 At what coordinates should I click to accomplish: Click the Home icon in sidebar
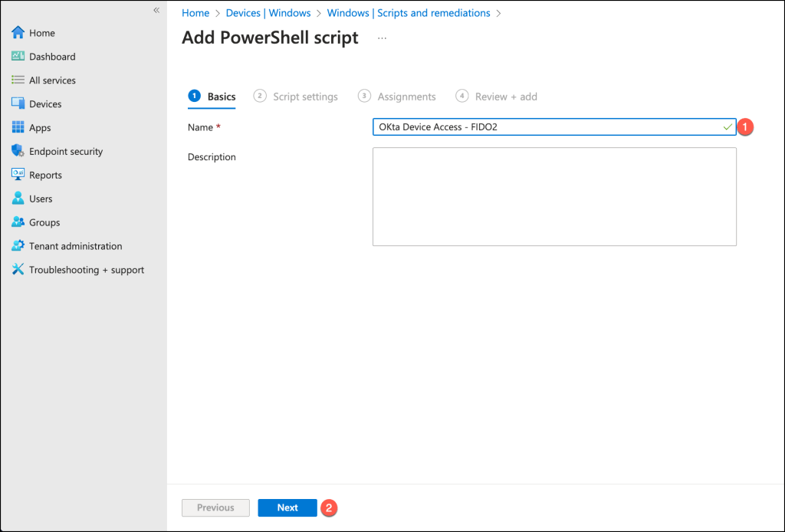18,33
